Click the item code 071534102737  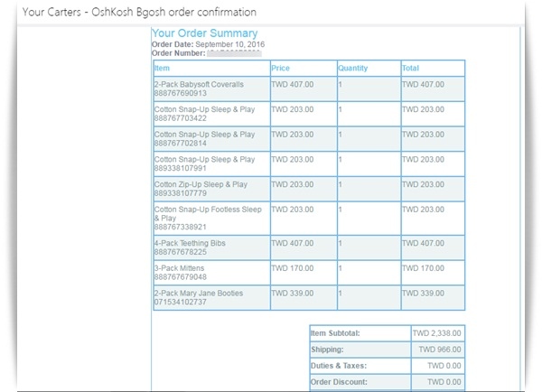click(x=180, y=302)
